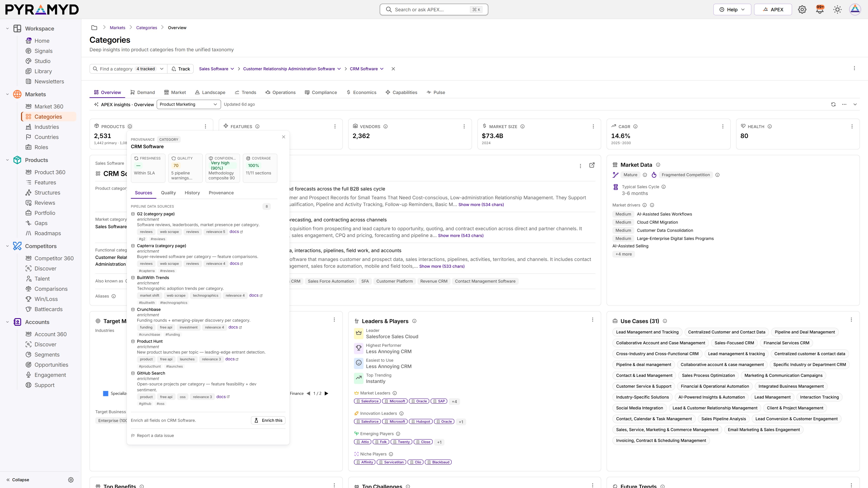Close the provenance popup
Viewport: 868px width, 488px height.
pyautogui.click(x=283, y=137)
